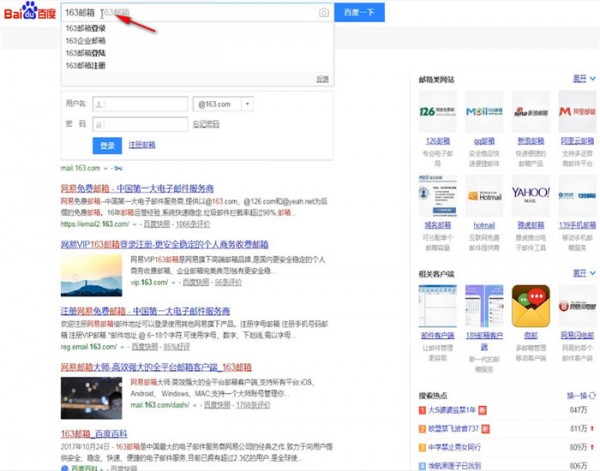Viewport: 600px width, 471px height.
Task: Open result 网易免费邮箱-中国第一大电子邮件服务商
Action: pyautogui.click(x=137, y=189)
